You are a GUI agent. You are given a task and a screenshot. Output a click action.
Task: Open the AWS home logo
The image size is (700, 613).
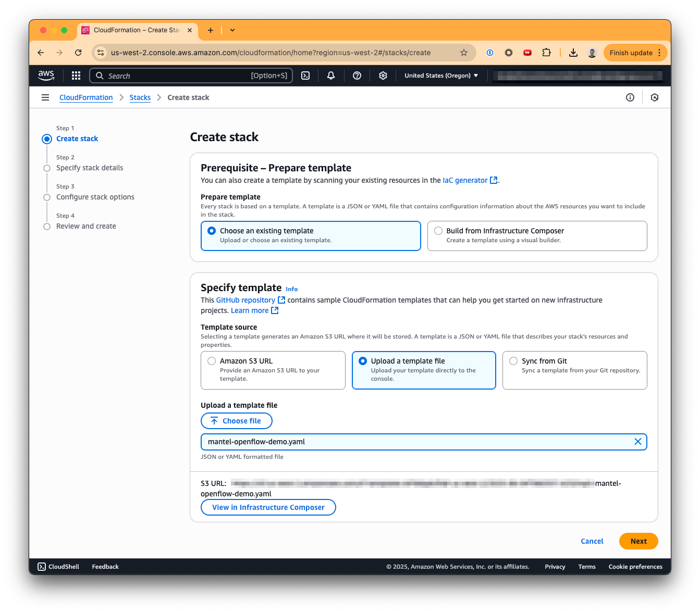click(x=46, y=76)
